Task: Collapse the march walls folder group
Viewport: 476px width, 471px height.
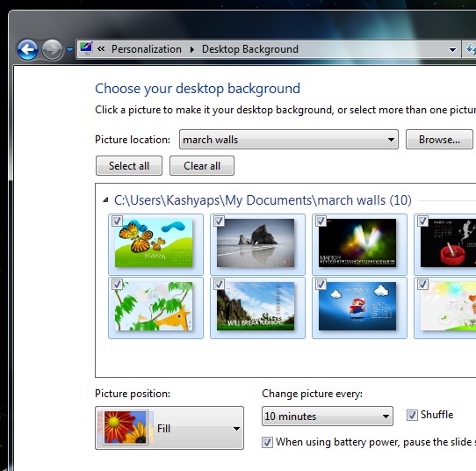Action: pyautogui.click(x=105, y=200)
